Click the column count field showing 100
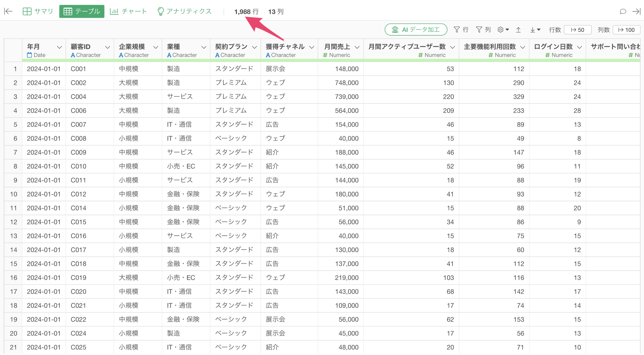644x355 pixels. click(626, 30)
